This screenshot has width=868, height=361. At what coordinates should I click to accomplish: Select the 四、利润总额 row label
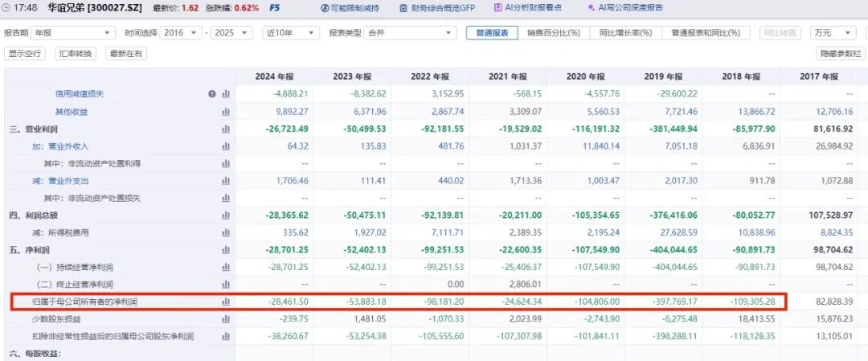tap(33, 215)
